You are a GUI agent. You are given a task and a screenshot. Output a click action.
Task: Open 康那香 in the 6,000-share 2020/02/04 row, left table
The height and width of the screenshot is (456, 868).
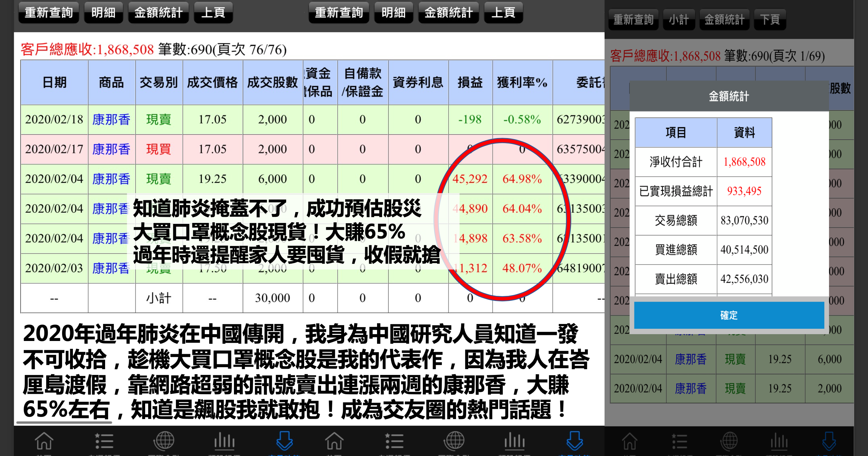111,179
